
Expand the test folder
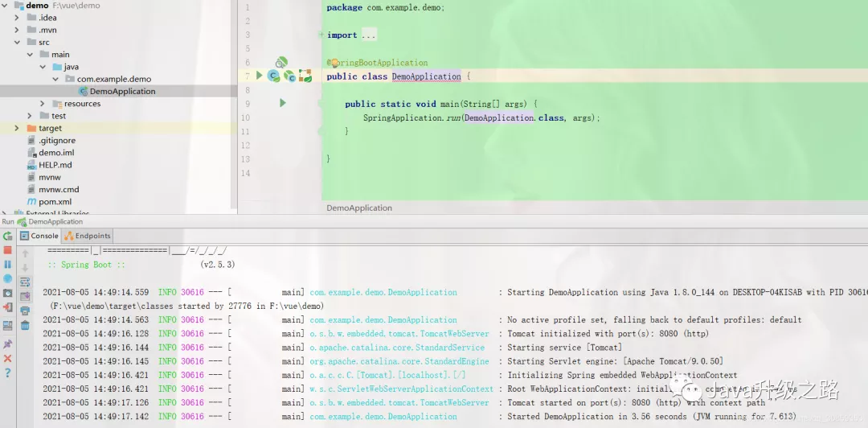pos(30,116)
